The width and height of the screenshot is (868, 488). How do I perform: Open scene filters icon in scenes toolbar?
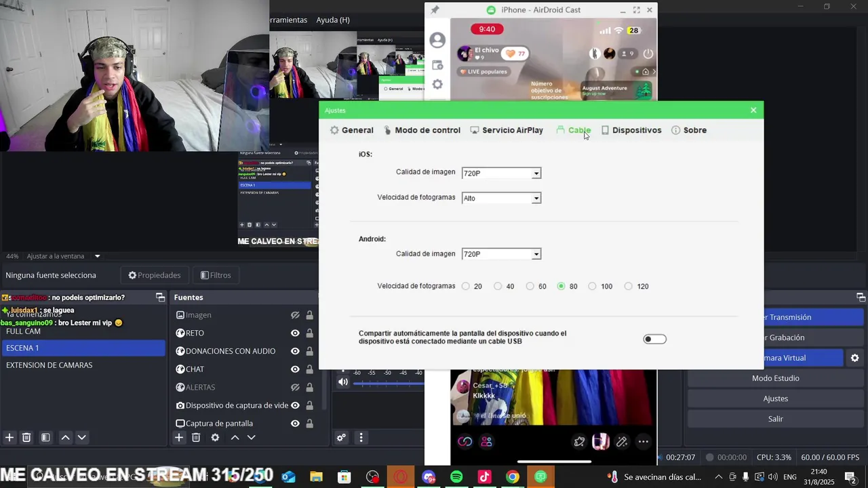coord(45,438)
